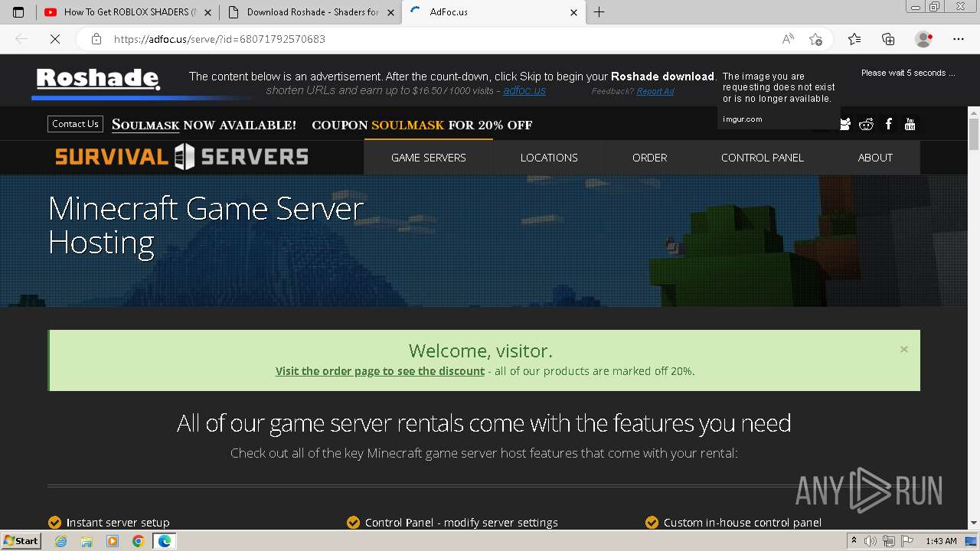Viewport: 980px width, 551px height.
Task: Open the media player taskbar icon
Action: coord(113,541)
